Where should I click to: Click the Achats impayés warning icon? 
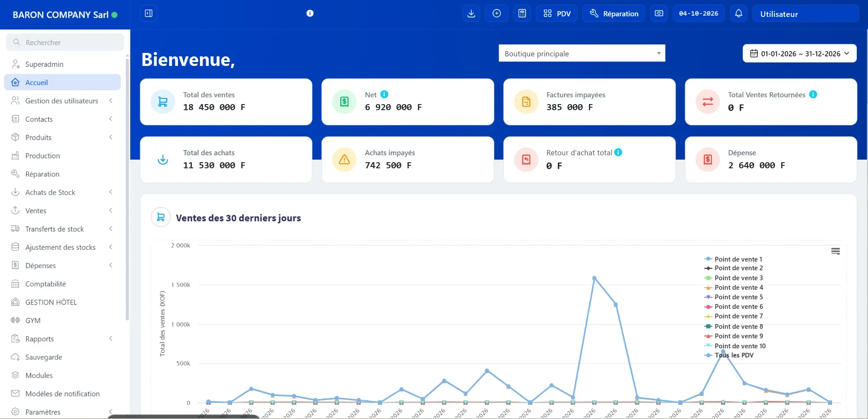tap(344, 160)
